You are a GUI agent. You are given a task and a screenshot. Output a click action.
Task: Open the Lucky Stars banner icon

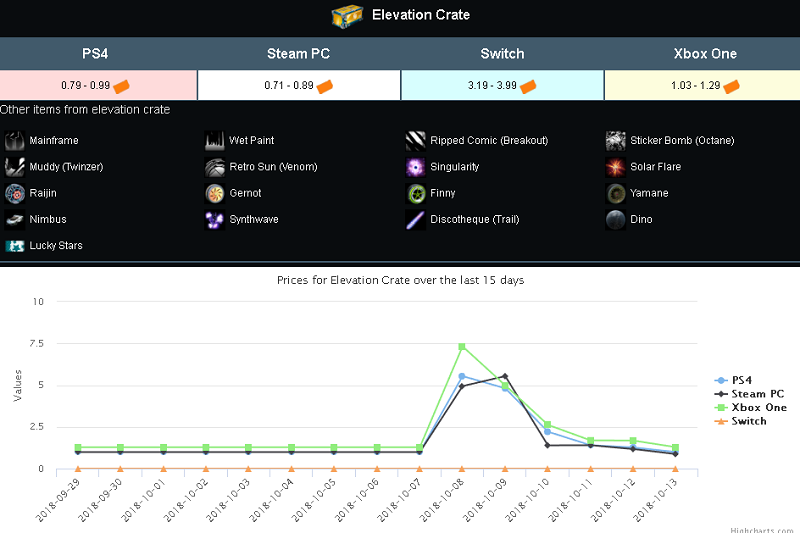pyautogui.click(x=15, y=246)
